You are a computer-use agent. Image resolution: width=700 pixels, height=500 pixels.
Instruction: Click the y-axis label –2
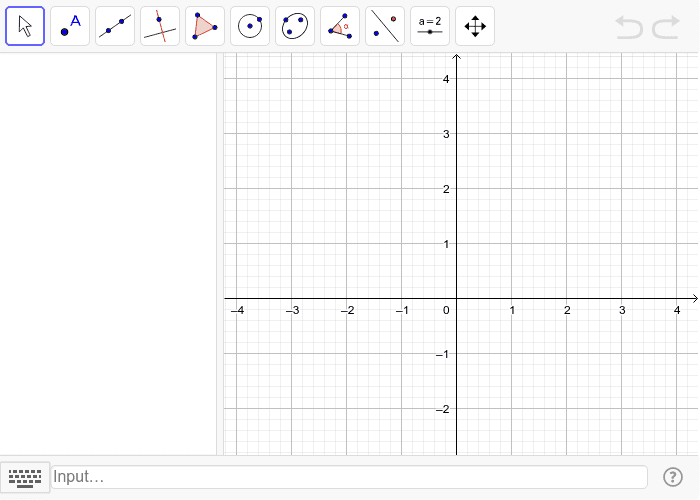(443, 409)
